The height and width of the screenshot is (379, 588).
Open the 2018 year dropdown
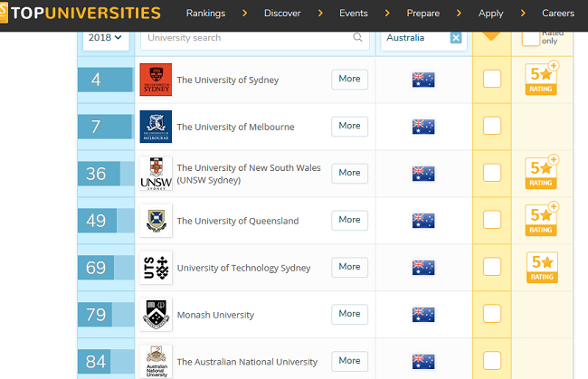(x=105, y=38)
